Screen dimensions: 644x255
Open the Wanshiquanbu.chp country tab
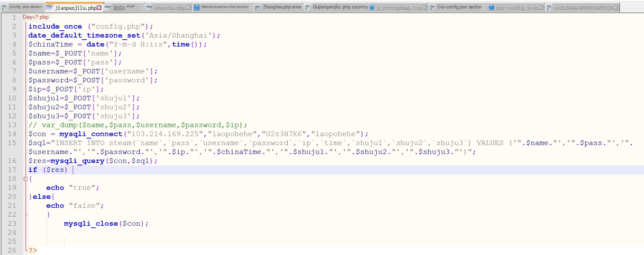223,7
